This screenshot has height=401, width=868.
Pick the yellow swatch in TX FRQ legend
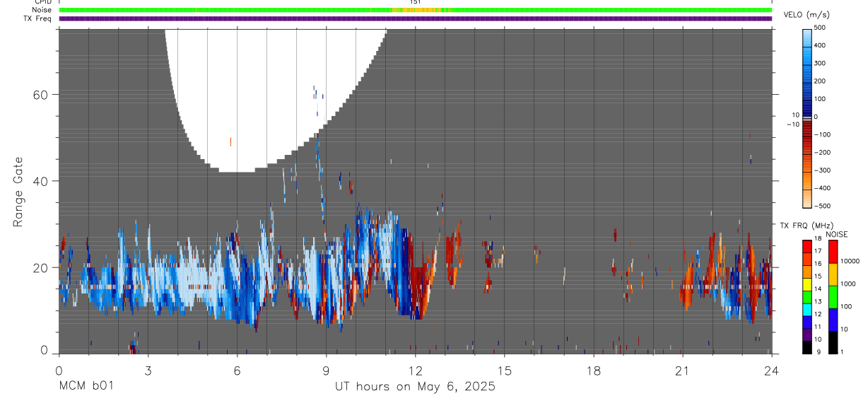point(808,283)
